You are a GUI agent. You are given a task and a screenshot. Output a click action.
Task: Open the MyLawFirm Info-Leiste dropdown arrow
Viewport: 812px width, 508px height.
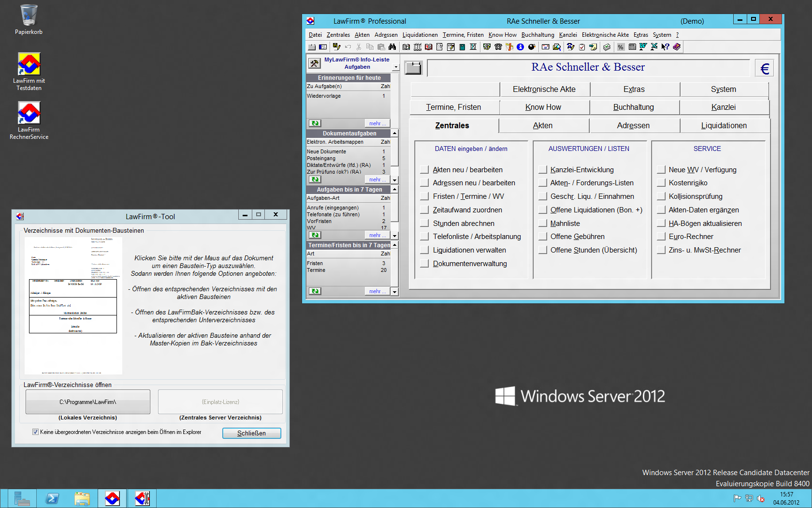(396, 67)
